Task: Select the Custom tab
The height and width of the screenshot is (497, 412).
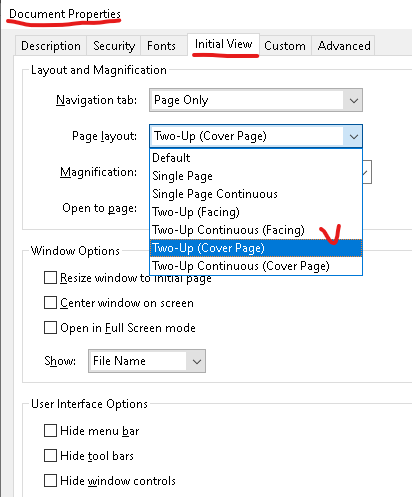Action: (x=285, y=46)
